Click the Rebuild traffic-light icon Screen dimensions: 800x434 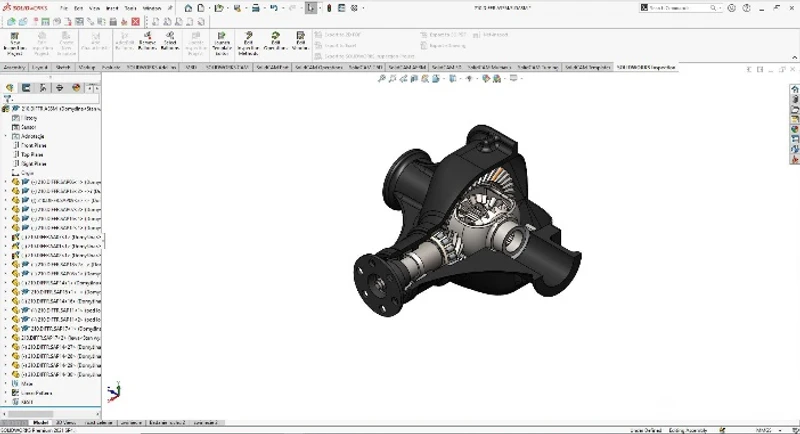329,8
